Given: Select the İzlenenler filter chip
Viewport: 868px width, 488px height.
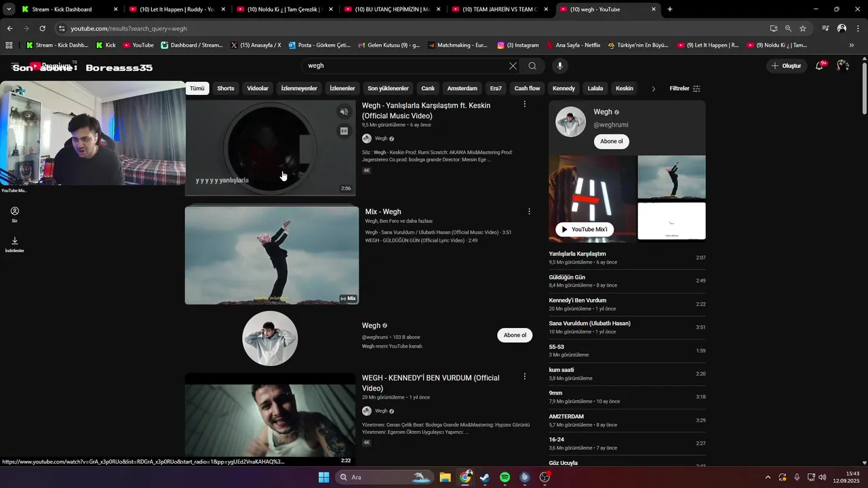Looking at the screenshot, I should [342, 88].
